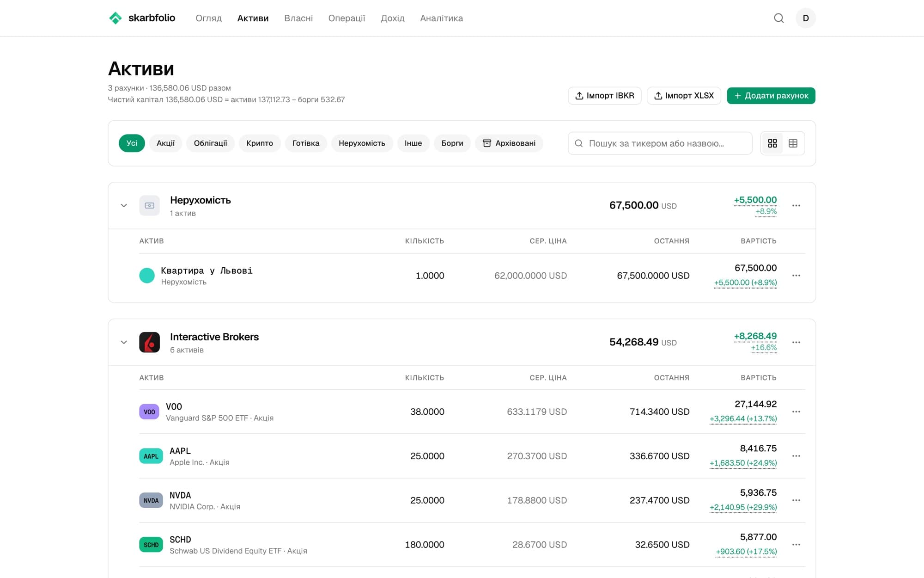924x578 pixels.
Task: Click the Interactive Brokers account logo
Action: click(x=149, y=342)
